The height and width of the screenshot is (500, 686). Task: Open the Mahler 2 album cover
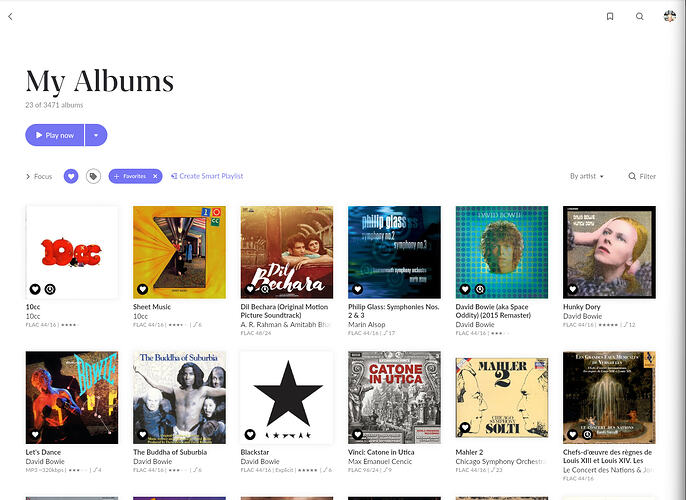502,397
